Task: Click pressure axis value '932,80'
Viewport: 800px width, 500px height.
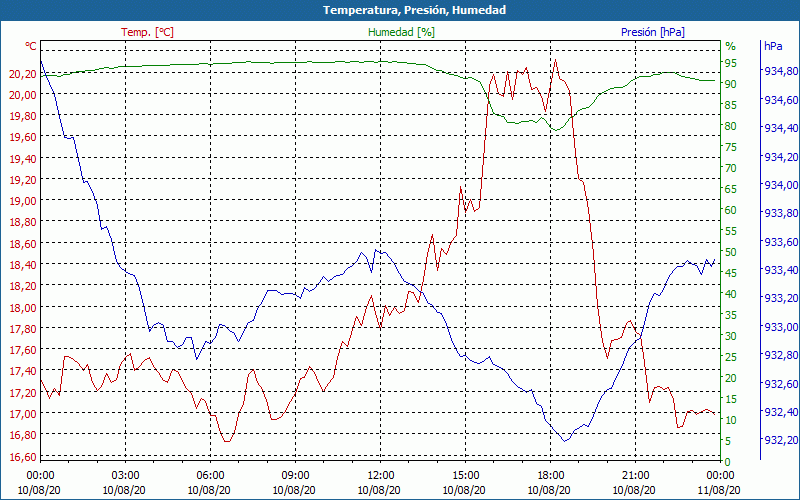Action: (781, 355)
